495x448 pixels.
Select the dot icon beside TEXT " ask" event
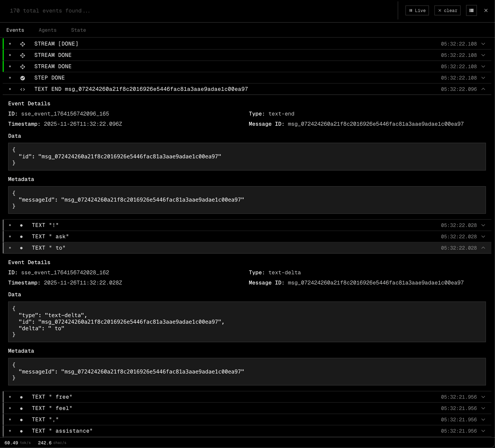coord(22,236)
